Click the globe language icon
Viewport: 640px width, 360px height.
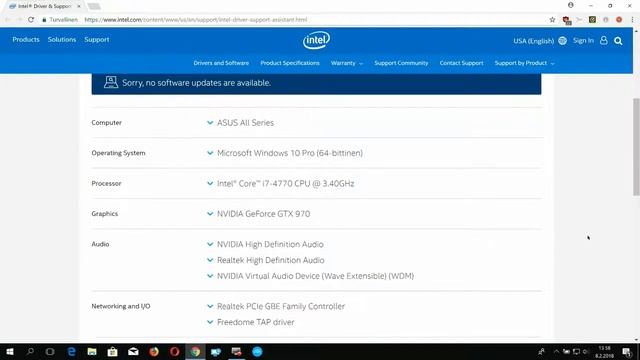[x=562, y=40]
